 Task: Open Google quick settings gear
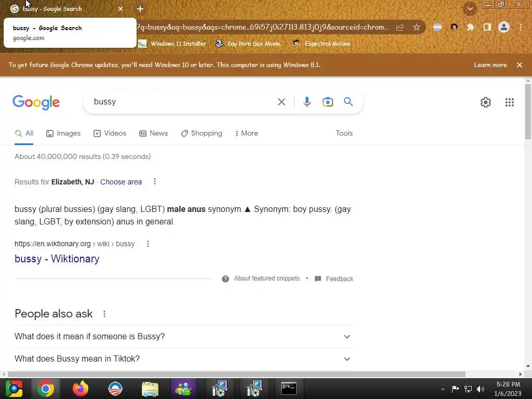[x=486, y=102]
